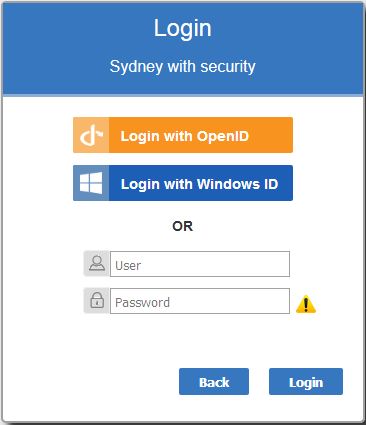366x425 pixels.
Task: Choose Login with OpenID
Action: 183,135
